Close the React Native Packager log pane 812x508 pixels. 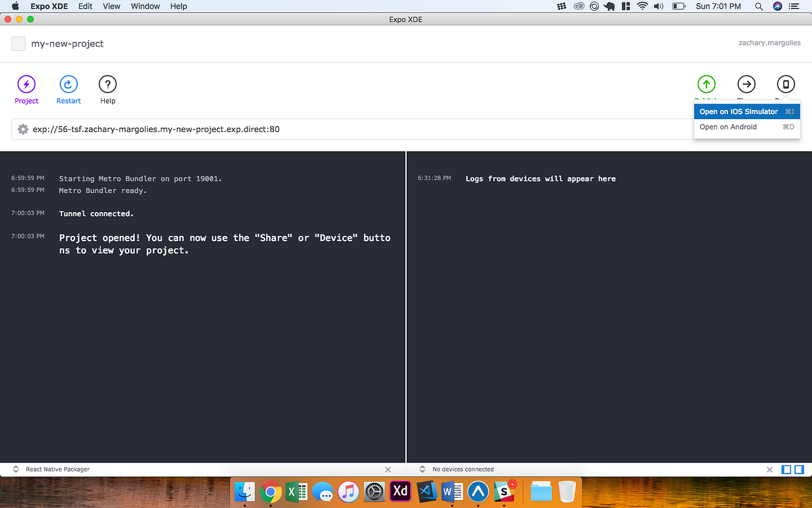pos(388,469)
